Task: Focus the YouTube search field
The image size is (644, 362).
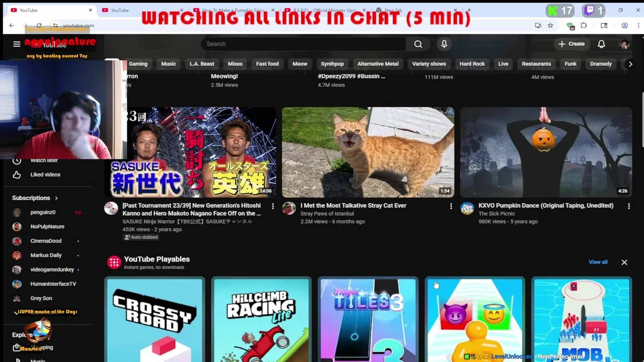Action: pos(303,44)
